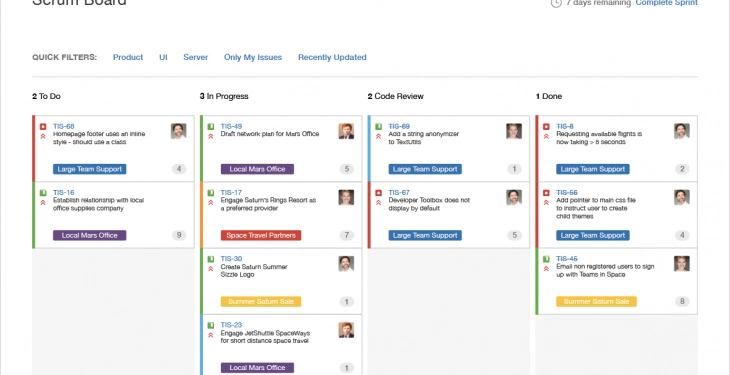Click Large Team Support label on TIS-68
This screenshot has height=375, width=730.
pyautogui.click(x=89, y=169)
